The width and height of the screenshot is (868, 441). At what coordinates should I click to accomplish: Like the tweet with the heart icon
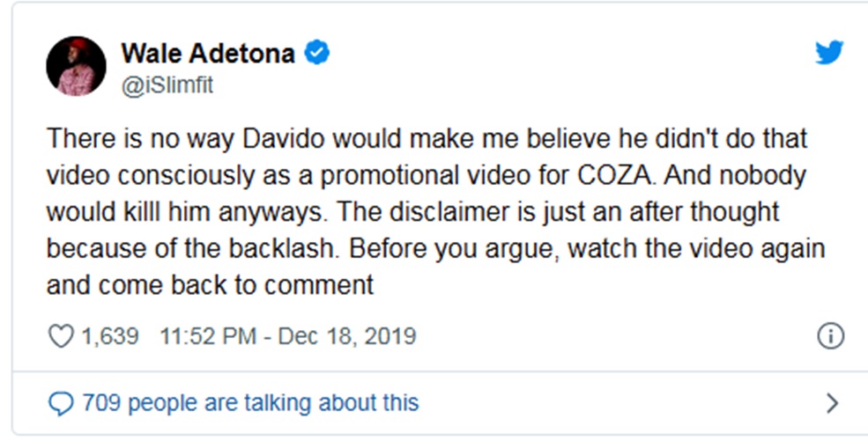coord(60,336)
